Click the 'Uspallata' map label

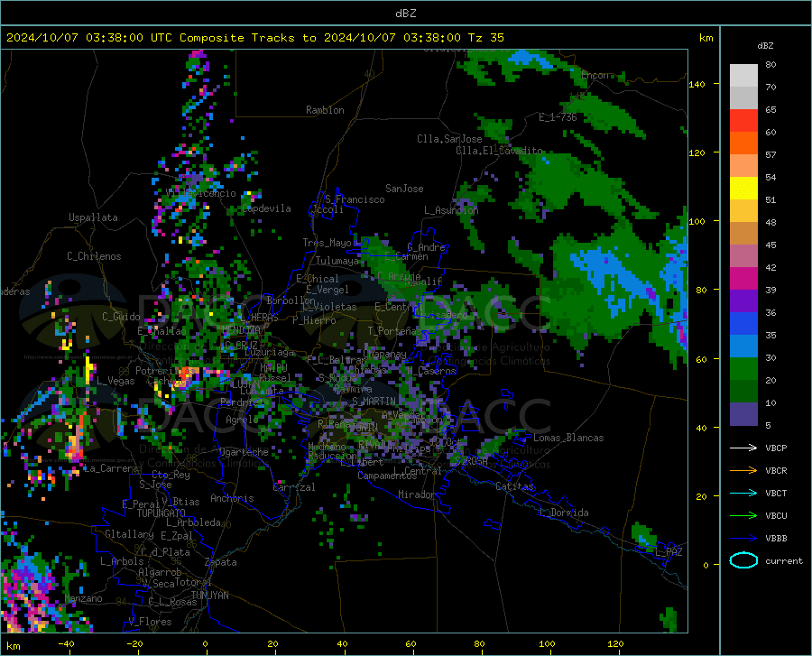93,218
